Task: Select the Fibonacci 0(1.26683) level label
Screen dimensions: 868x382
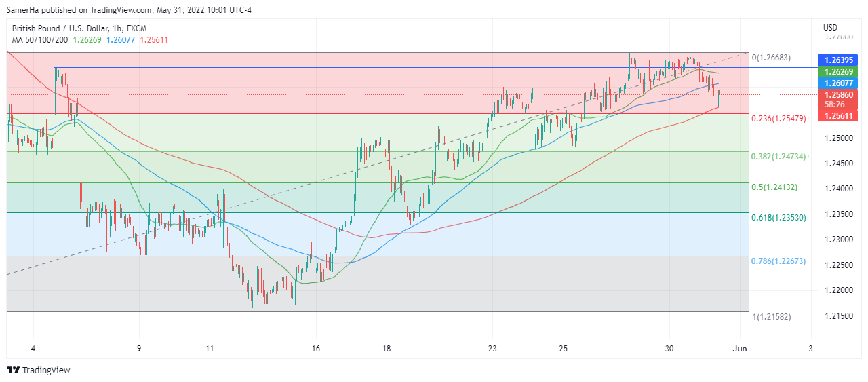Action: [x=771, y=58]
